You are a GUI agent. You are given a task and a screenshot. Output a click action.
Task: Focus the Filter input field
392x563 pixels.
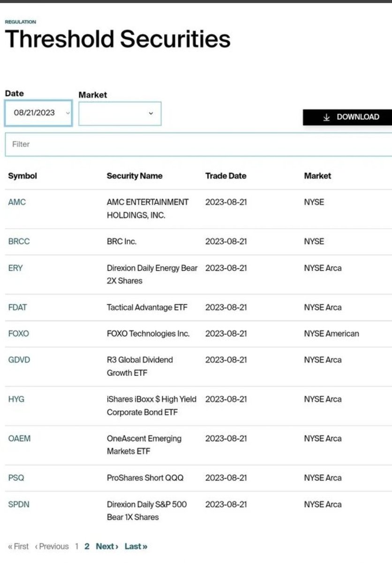[x=198, y=144]
